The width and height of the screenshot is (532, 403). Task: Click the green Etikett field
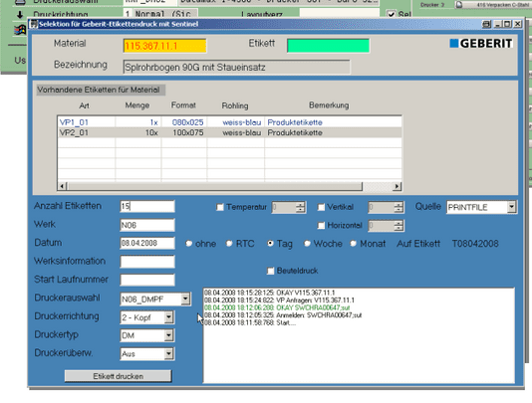pos(328,46)
